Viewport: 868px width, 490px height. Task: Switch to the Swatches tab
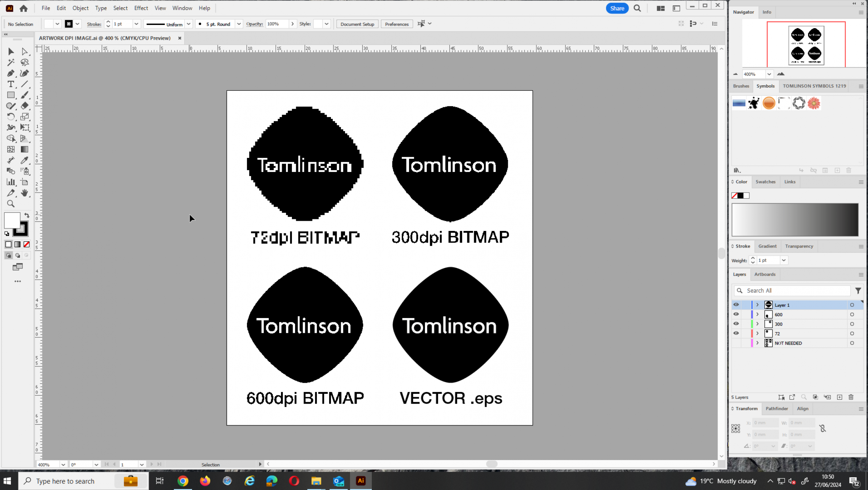[x=765, y=182]
